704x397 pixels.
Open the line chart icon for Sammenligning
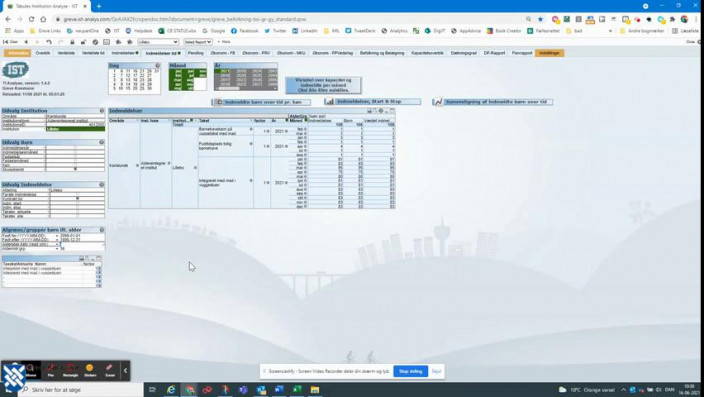(x=438, y=102)
